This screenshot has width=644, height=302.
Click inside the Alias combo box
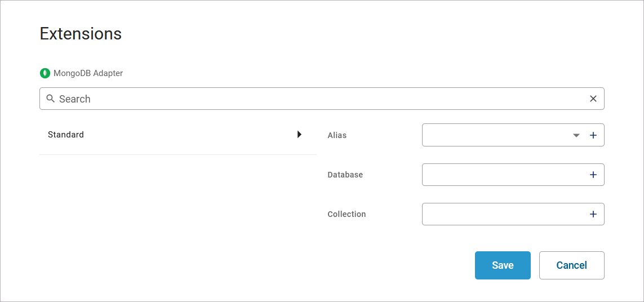496,135
